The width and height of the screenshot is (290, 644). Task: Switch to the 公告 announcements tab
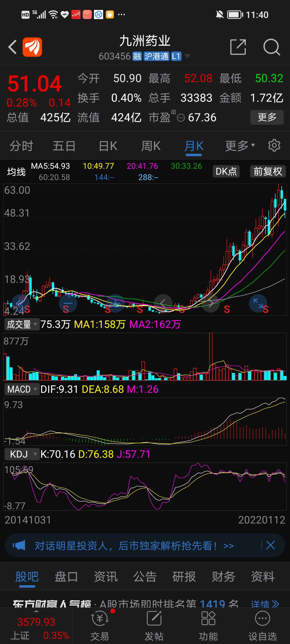(x=145, y=576)
